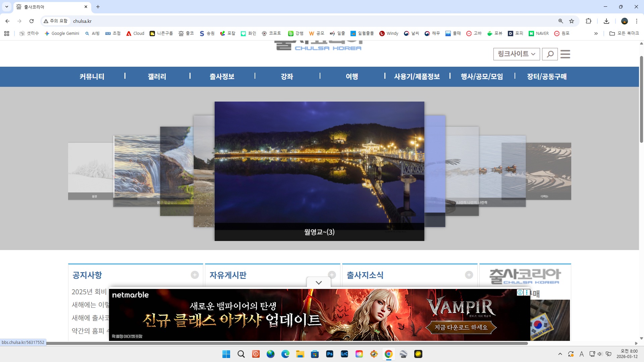
Task: Show more bookmarks overflow chevron
Action: pos(596,34)
